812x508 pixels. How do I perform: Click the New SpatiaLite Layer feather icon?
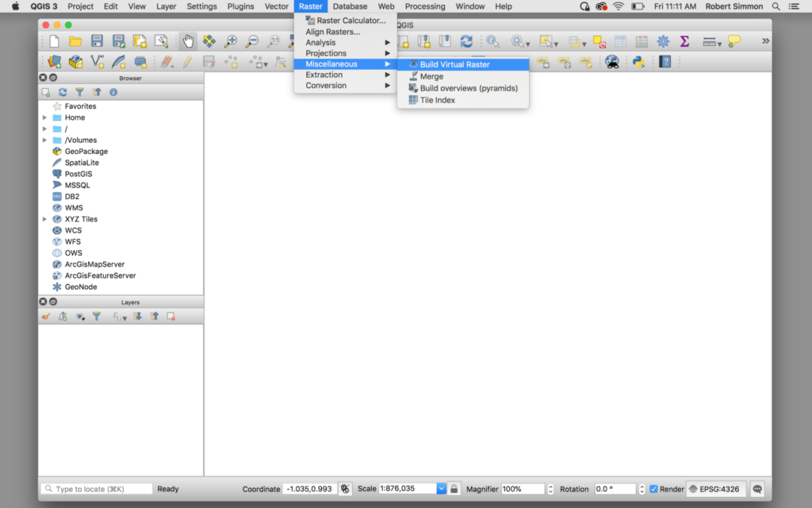[119, 62]
